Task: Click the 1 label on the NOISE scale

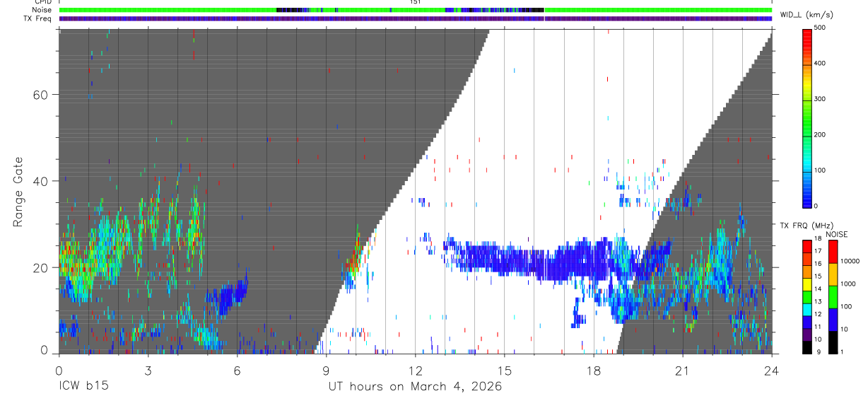Action: pos(843,352)
